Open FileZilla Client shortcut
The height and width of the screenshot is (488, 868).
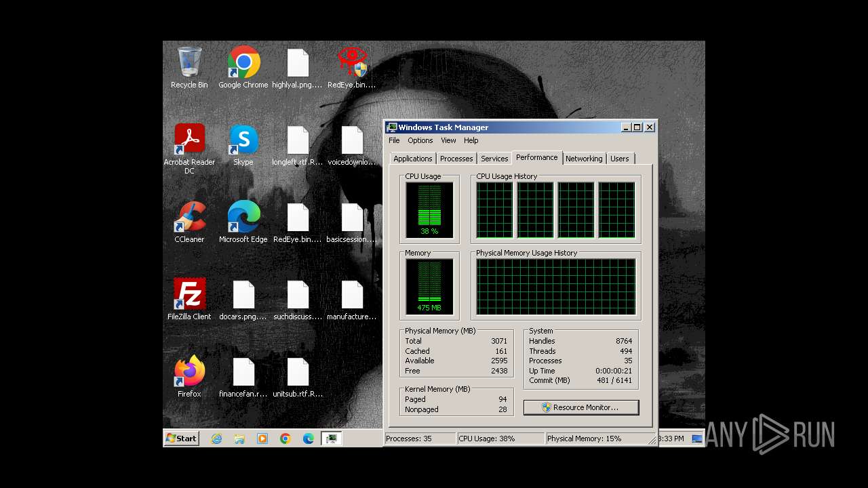point(189,300)
